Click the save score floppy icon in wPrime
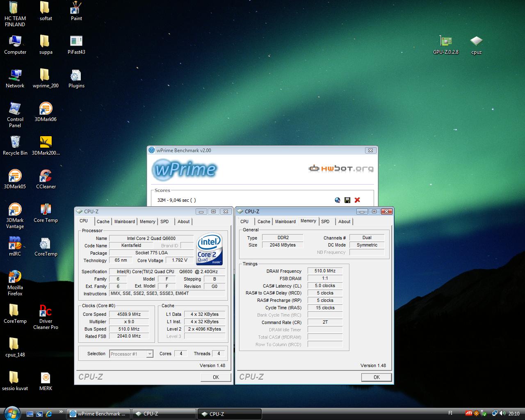The image size is (525, 420). pyautogui.click(x=347, y=200)
